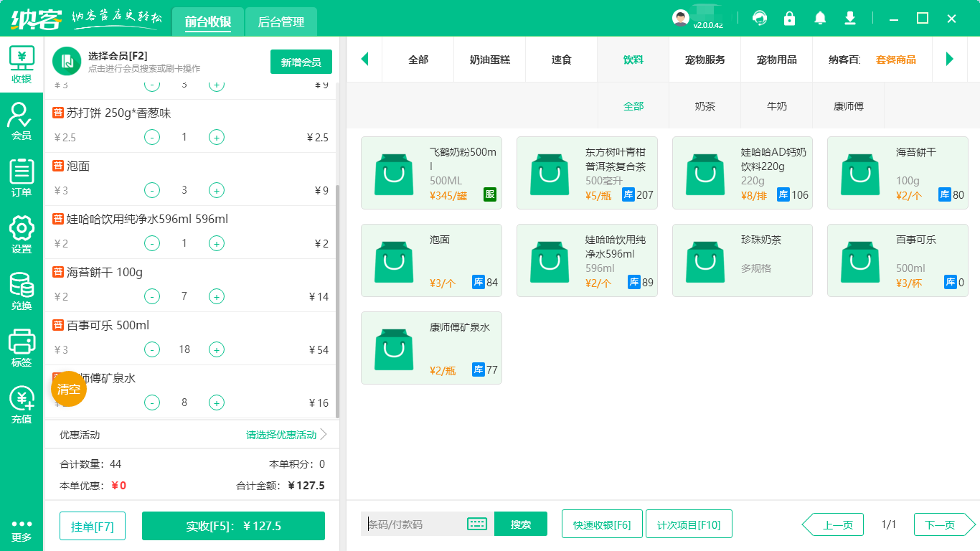The width and height of the screenshot is (980, 551).
Task: Click the notification bell in title bar
Action: pos(820,18)
